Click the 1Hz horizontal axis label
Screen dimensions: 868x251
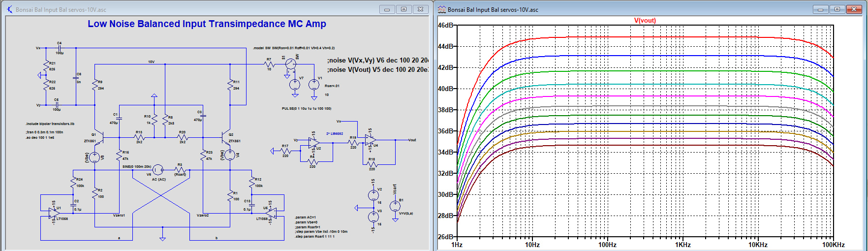pyautogui.click(x=457, y=245)
